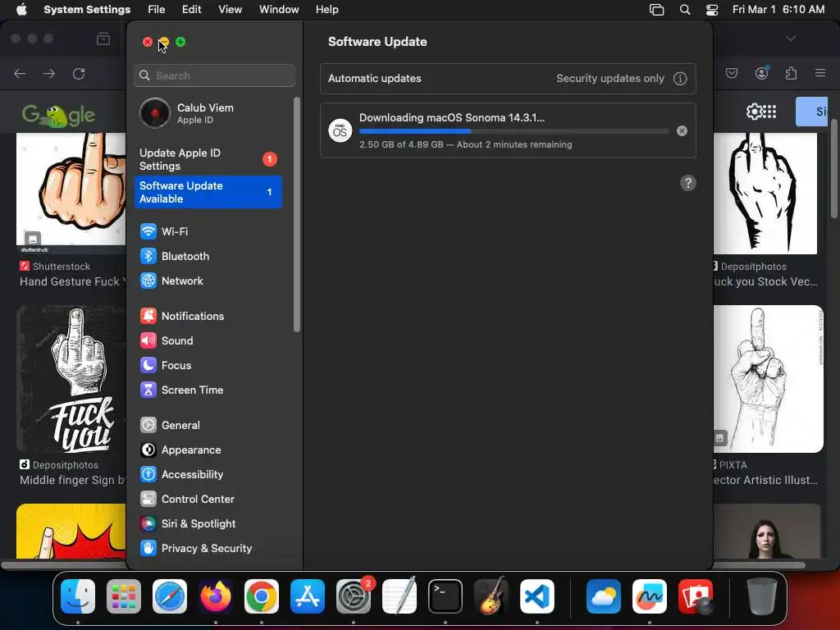
Task: Open Stage Manager menu bar icon
Action: [x=656, y=10]
